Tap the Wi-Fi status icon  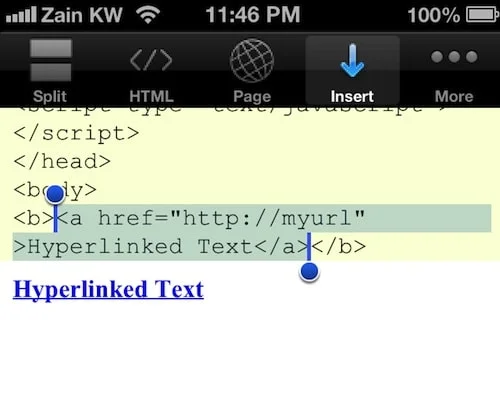pyautogui.click(x=148, y=15)
